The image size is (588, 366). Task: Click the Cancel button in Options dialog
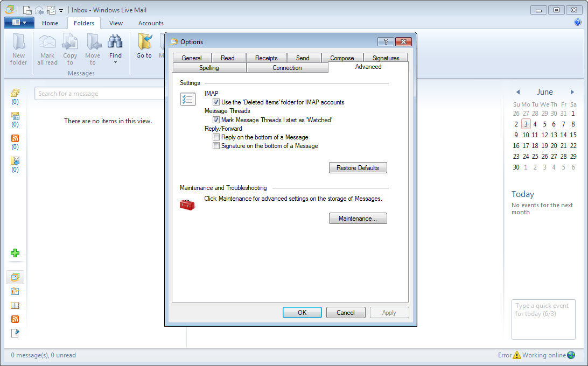[345, 313]
